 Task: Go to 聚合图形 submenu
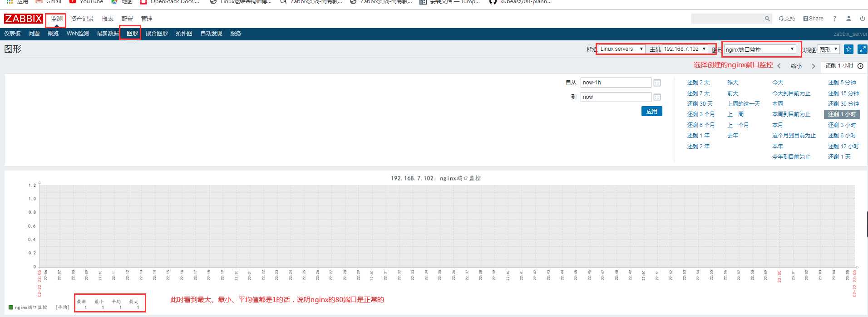click(x=157, y=34)
